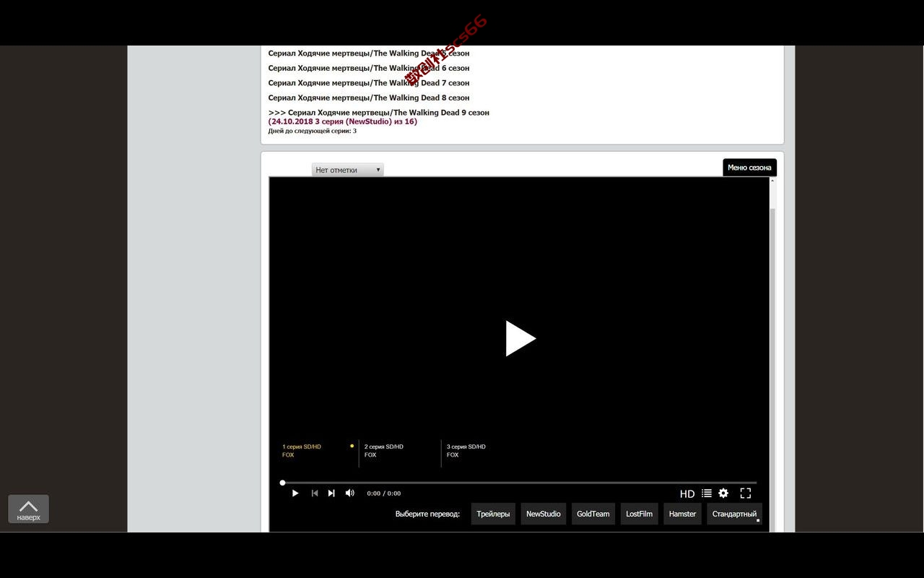Screen dimensions: 924x578
Task: Open The Walking Dead 9 сезон link
Action: click(x=379, y=113)
